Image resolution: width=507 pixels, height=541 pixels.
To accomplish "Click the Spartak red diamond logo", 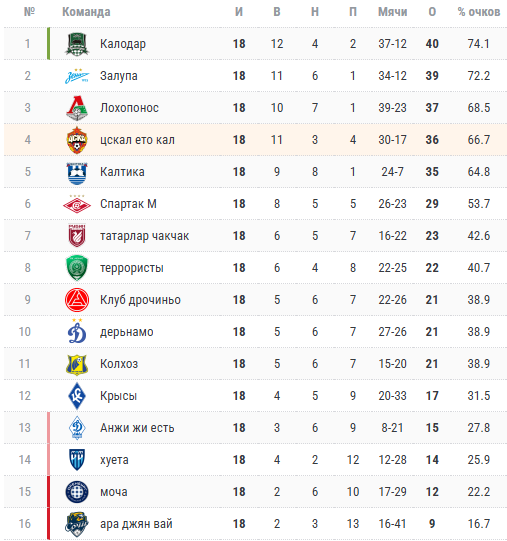I will tap(77, 204).
